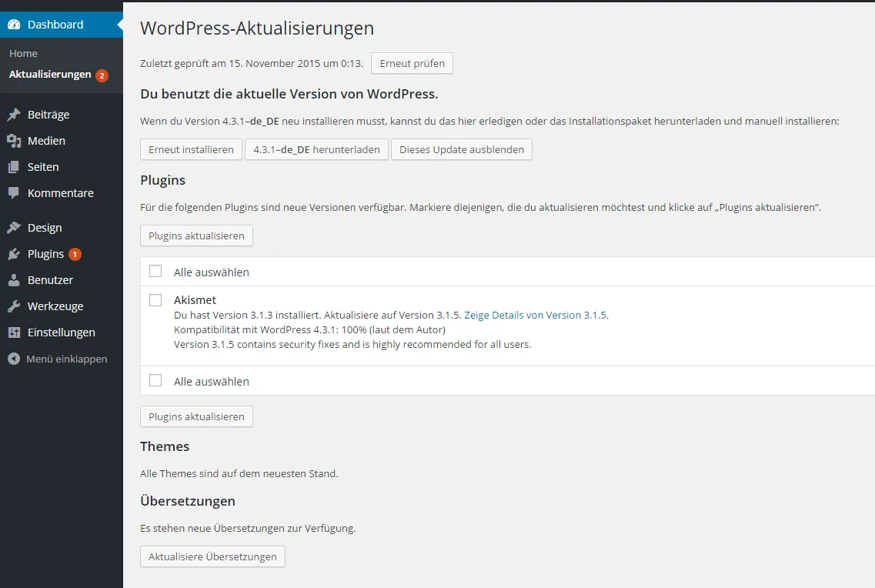The image size is (875, 588).
Task: Check the top Alle auswählen checkbox
Action: [155, 271]
